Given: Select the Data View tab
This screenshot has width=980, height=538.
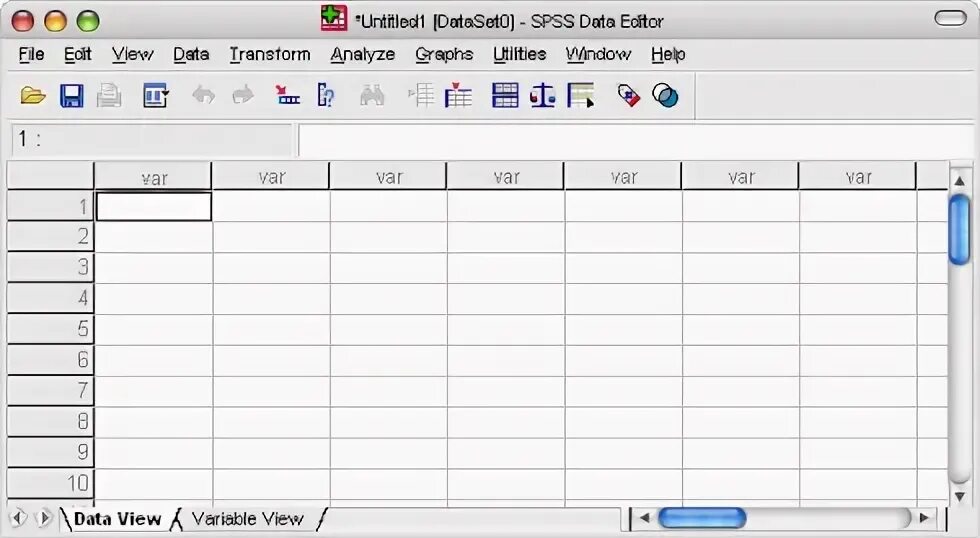Looking at the screenshot, I should [117, 519].
